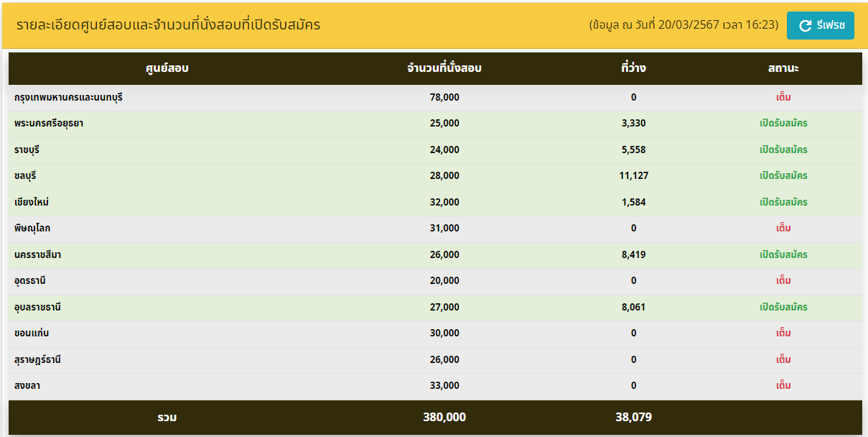
Task: Click the vacancy 0 in สงขลา row
Action: [x=634, y=385]
